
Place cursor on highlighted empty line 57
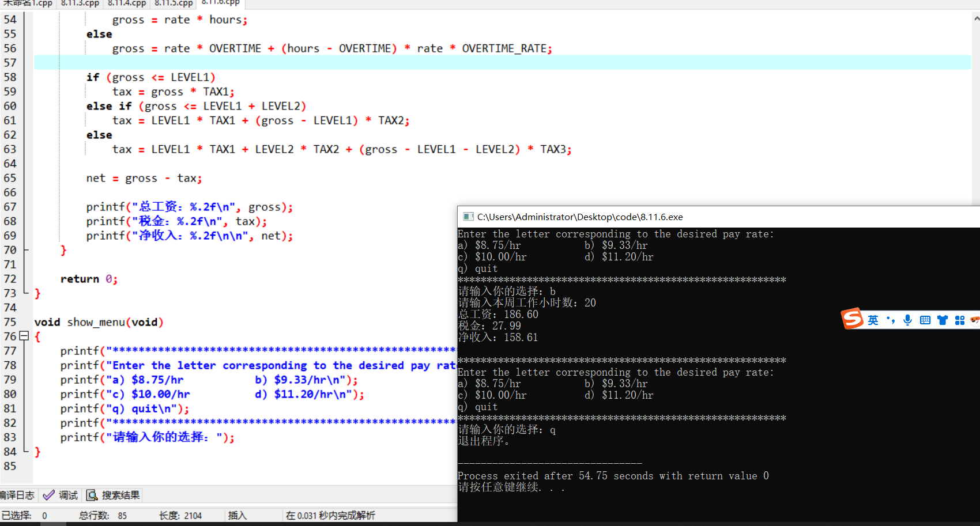click(x=503, y=62)
